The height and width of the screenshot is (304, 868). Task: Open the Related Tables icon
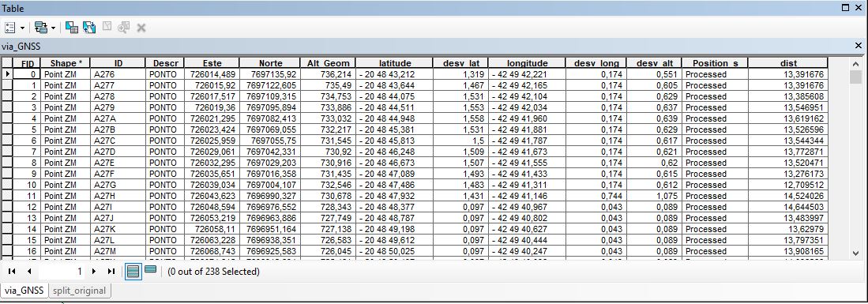pyautogui.click(x=40, y=27)
